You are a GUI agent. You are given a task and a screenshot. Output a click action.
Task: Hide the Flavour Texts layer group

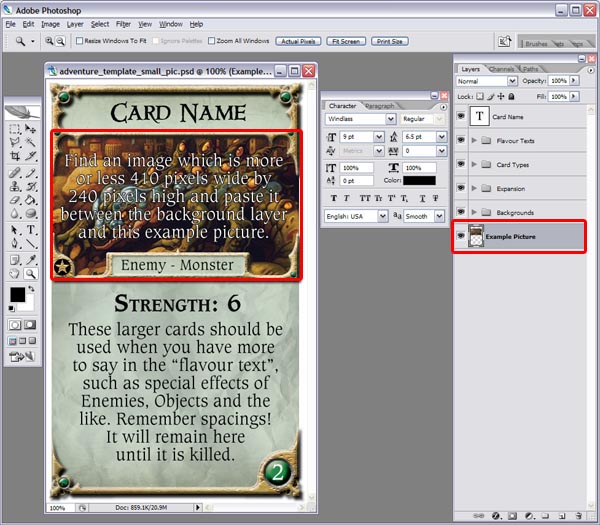pyautogui.click(x=461, y=140)
